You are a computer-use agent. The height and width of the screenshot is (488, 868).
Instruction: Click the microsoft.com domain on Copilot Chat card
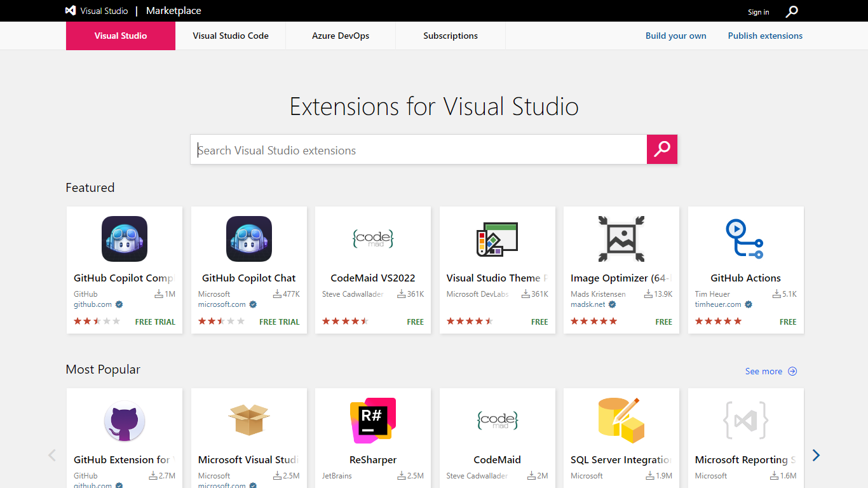(222, 304)
